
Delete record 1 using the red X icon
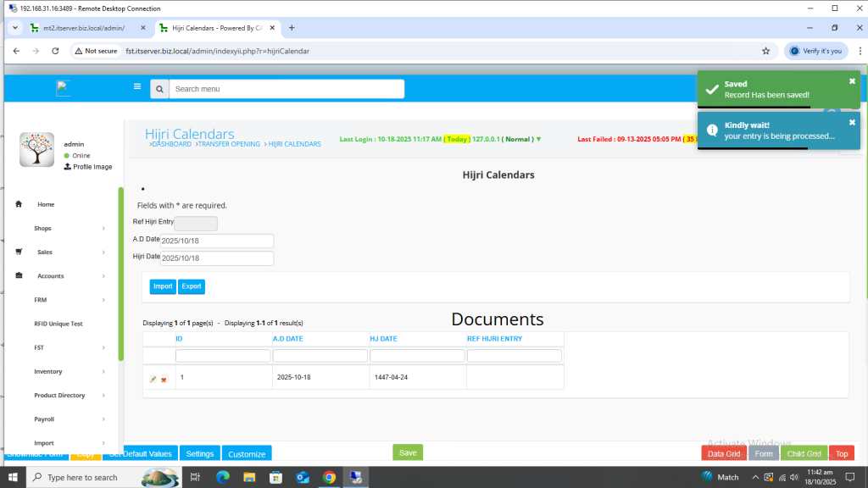164,379
